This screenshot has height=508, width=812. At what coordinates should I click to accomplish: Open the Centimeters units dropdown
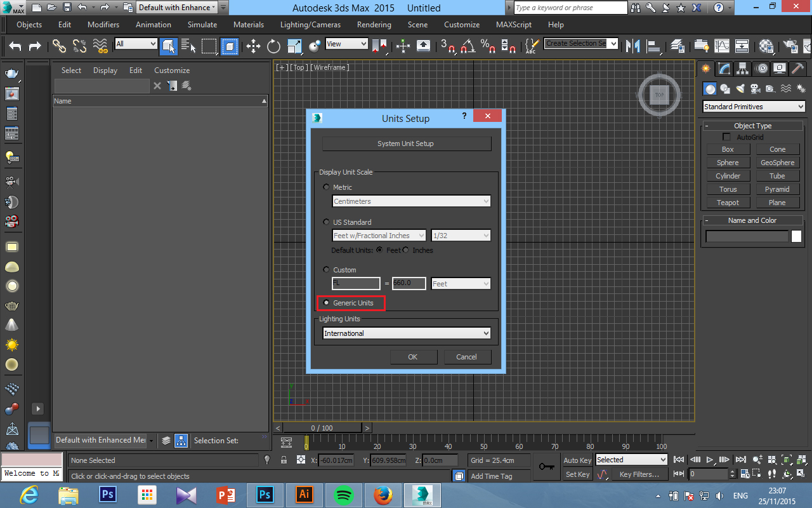[x=411, y=201]
